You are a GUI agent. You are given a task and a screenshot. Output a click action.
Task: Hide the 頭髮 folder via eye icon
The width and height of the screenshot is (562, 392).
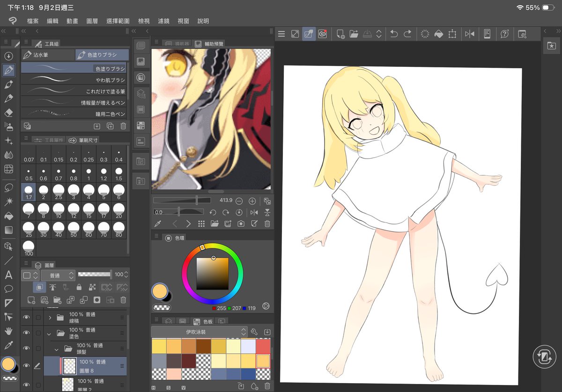26,348
